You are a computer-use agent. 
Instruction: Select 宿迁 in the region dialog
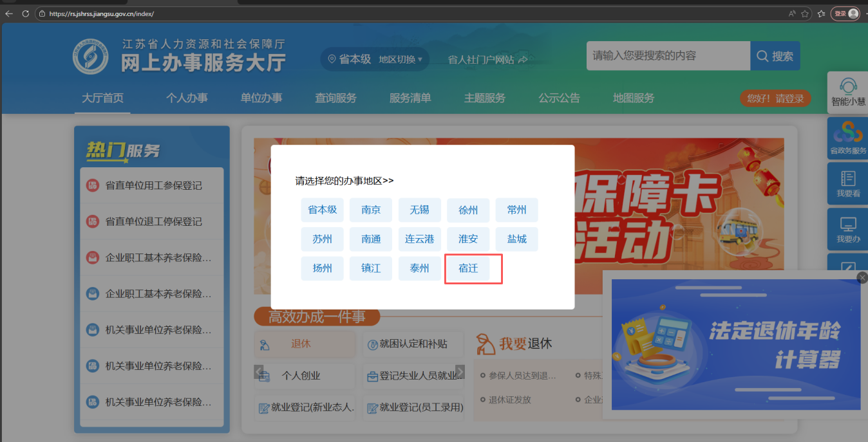pyautogui.click(x=468, y=268)
